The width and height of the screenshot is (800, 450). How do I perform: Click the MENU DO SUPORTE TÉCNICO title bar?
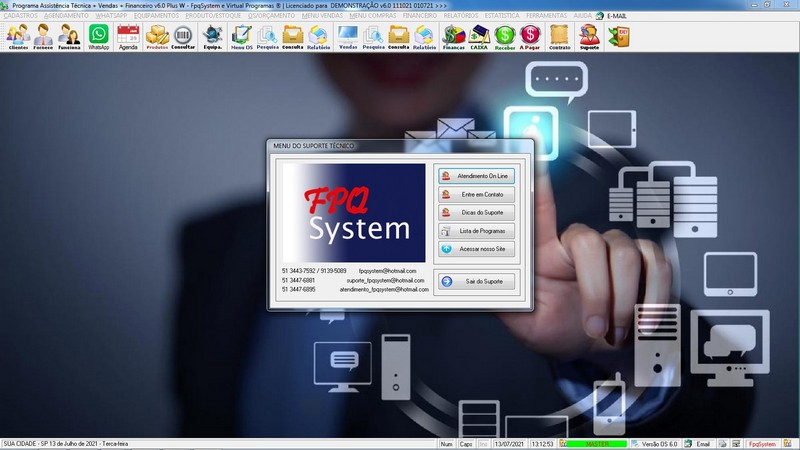pos(401,146)
